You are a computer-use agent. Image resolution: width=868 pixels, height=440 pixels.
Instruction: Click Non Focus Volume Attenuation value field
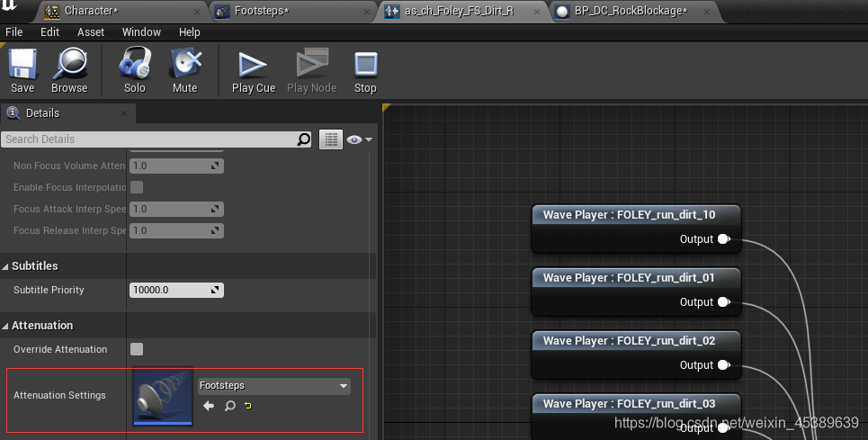point(176,166)
